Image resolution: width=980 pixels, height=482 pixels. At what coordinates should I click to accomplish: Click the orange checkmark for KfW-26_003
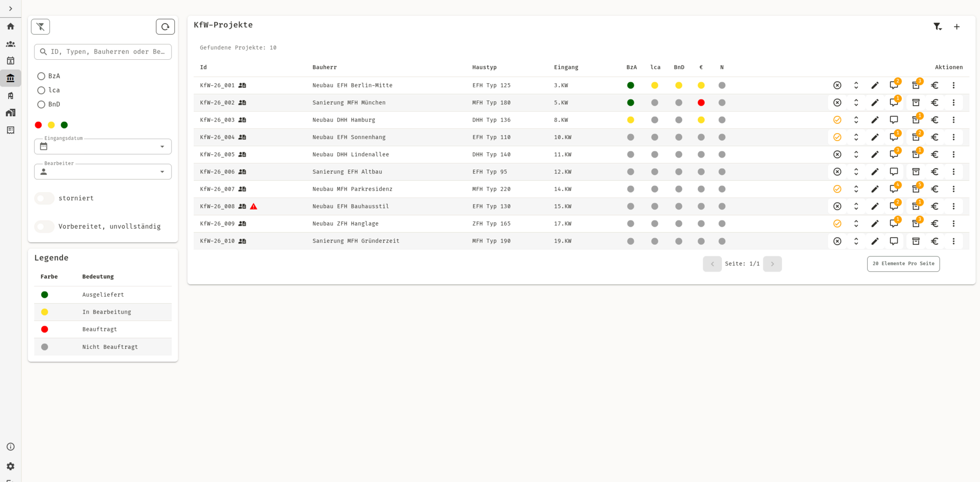pyautogui.click(x=837, y=120)
